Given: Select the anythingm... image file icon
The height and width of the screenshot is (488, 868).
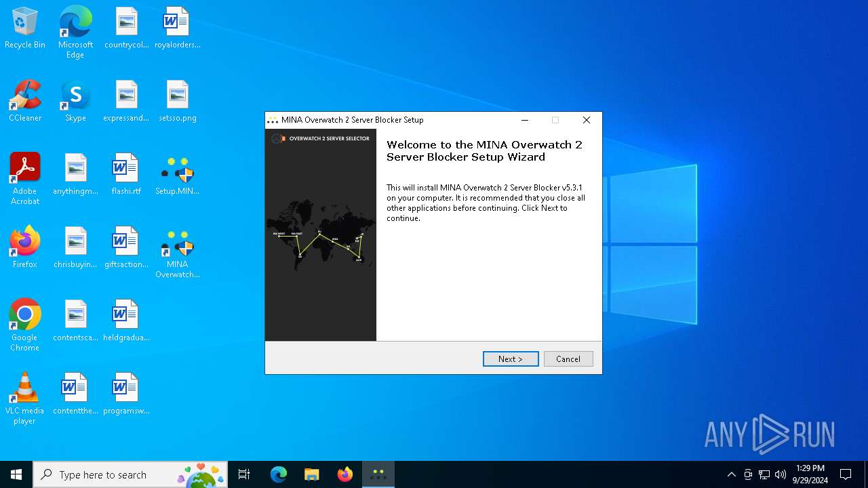Looking at the screenshot, I should [x=75, y=175].
